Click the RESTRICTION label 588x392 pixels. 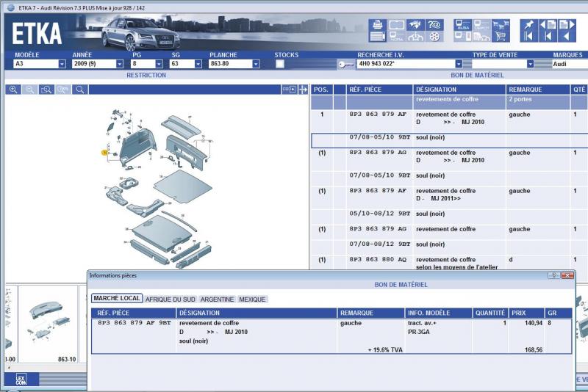point(146,76)
